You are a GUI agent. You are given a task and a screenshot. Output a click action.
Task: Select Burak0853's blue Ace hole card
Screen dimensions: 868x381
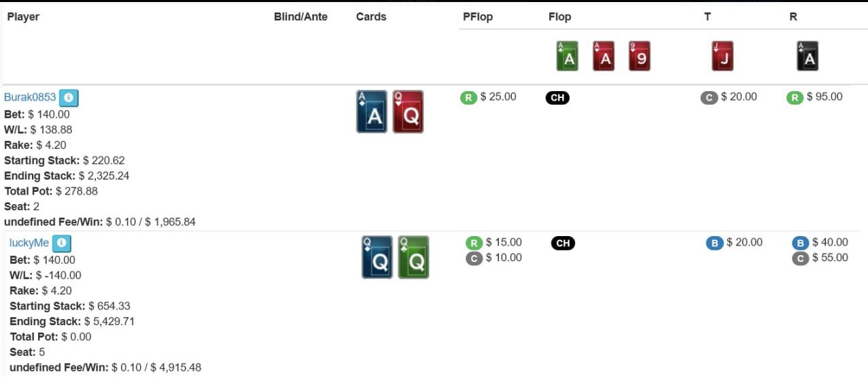pos(372,112)
